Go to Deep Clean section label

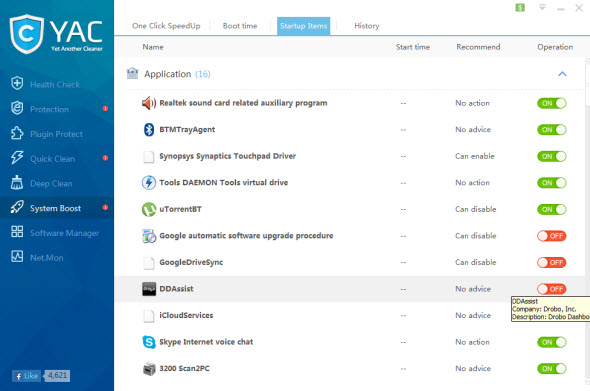click(x=51, y=184)
